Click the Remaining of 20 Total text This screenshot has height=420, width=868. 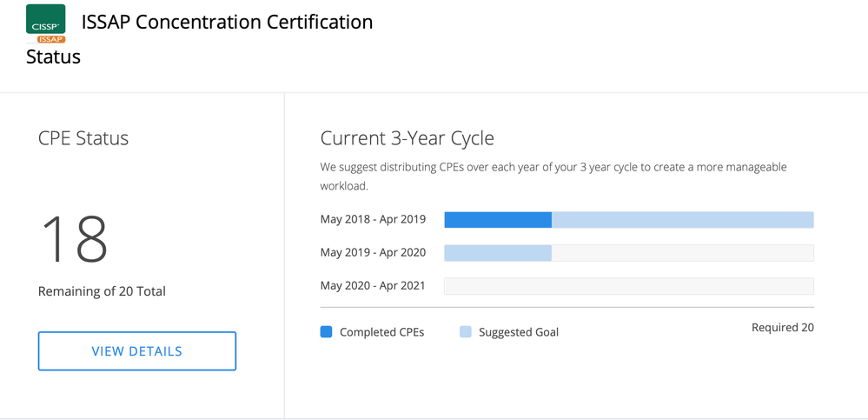pos(102,291)
